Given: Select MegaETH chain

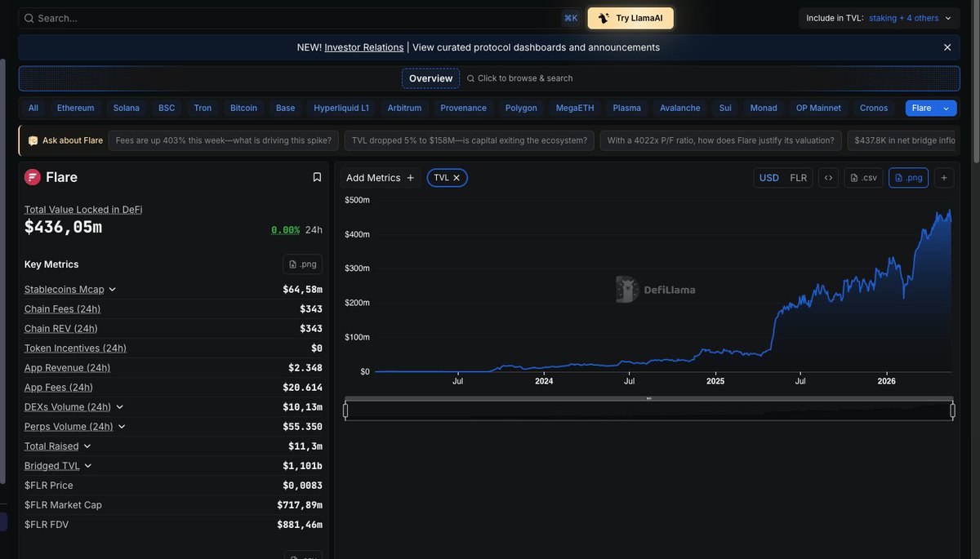Looking at the screenshot, I should pos(575,108).
